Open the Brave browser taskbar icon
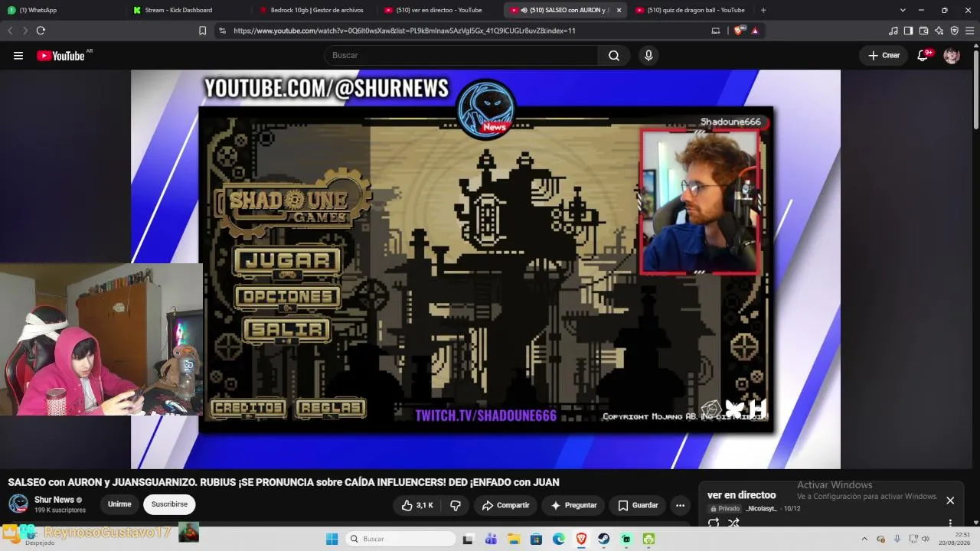This screenshot has height=551, width=980. click(x=581, y=539)
